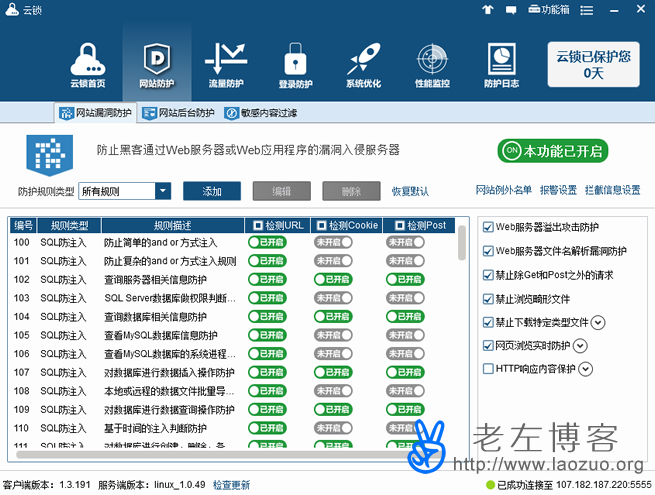This screenshot has width=655, height=495.
Task: Enable Cookie detection for rule 100
Action: pos(333,242)
